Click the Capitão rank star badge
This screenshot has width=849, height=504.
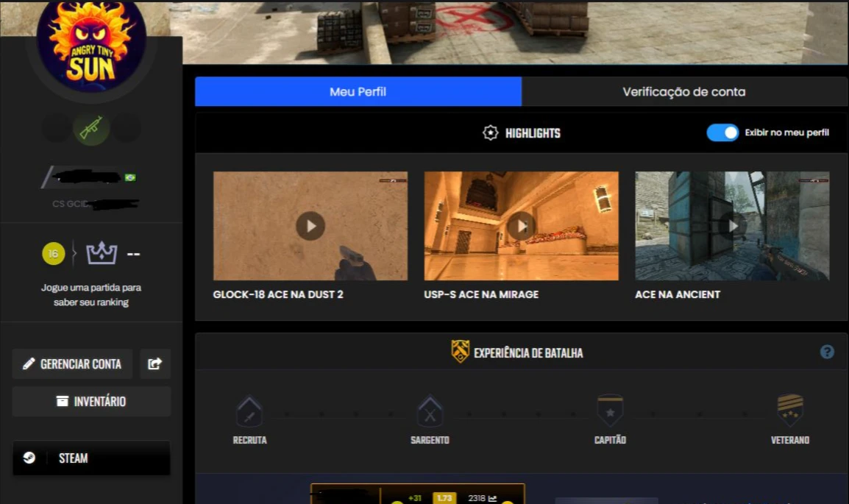(x=610, y=411)
